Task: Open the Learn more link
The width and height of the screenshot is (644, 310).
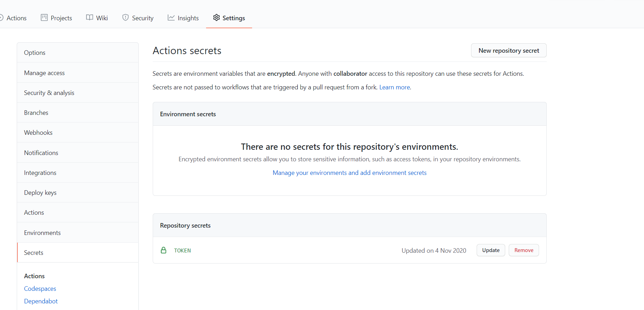Action: (x=394, y=87)
